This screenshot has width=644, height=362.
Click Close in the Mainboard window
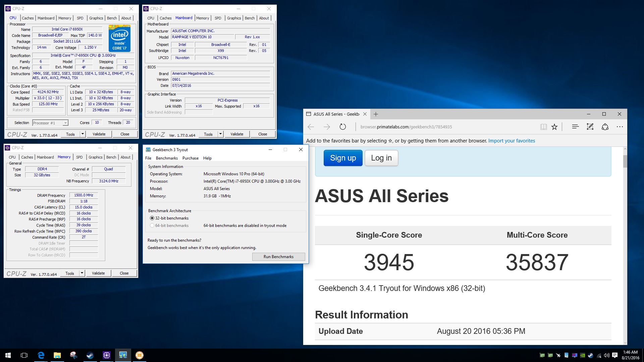263,134
